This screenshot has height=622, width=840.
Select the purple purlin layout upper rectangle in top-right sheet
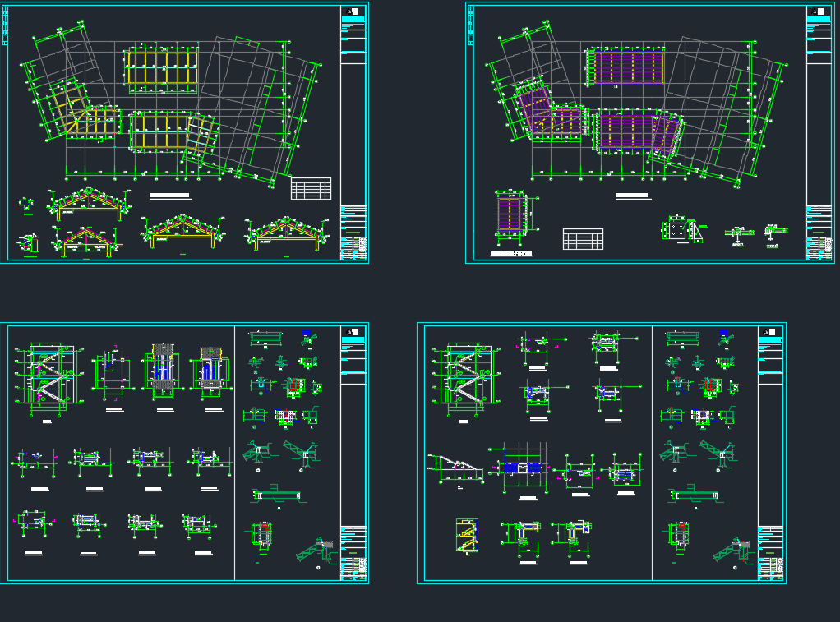point(627,67)
